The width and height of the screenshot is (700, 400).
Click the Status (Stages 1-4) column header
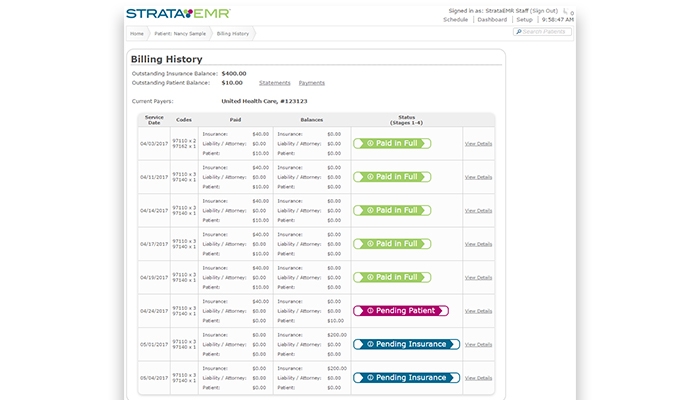(406, 120)
